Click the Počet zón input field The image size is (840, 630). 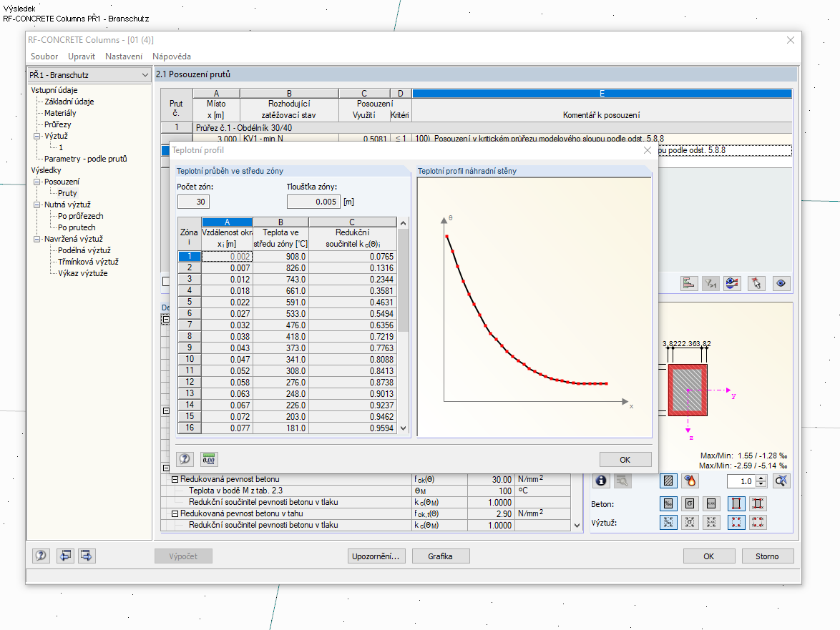point(193,202)
